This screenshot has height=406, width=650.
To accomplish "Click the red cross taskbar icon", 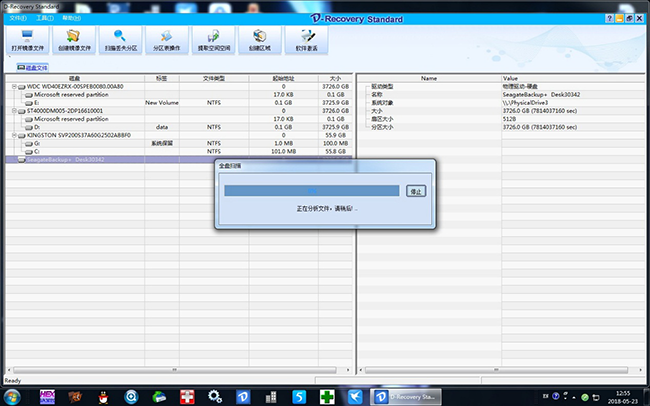I will click(187, 397).
